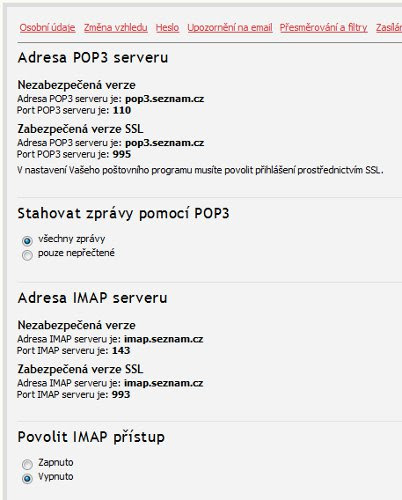The width and height of the screenshot is (402, 500).
Task: Click the IMAP port number 143
Action: point(121,351)
